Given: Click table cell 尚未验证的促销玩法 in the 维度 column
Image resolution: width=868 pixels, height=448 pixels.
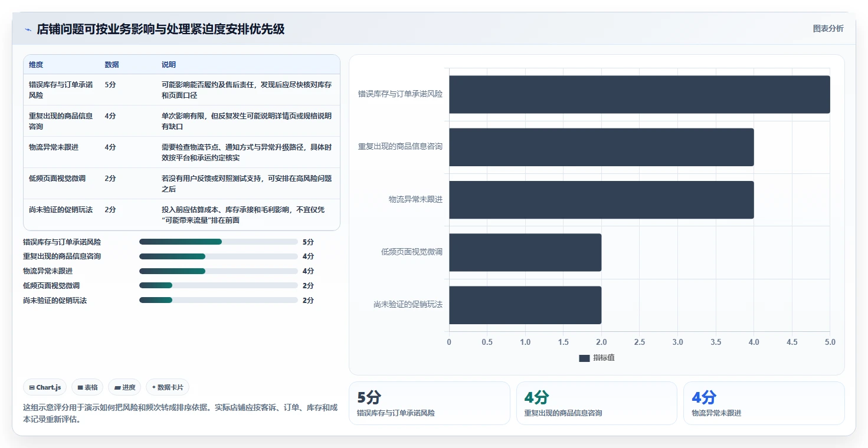Looking at the screenshot, I should point(61,209).
